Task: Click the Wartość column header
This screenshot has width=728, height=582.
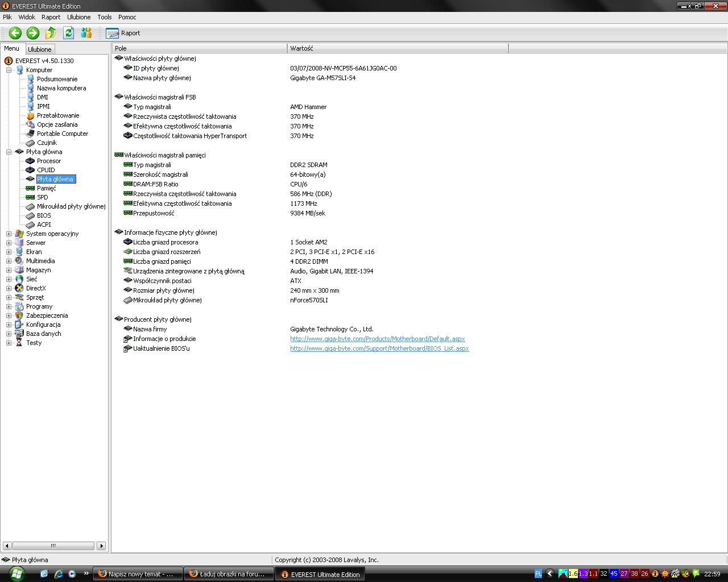Action: pyautogui.click(x=398, y=48)
